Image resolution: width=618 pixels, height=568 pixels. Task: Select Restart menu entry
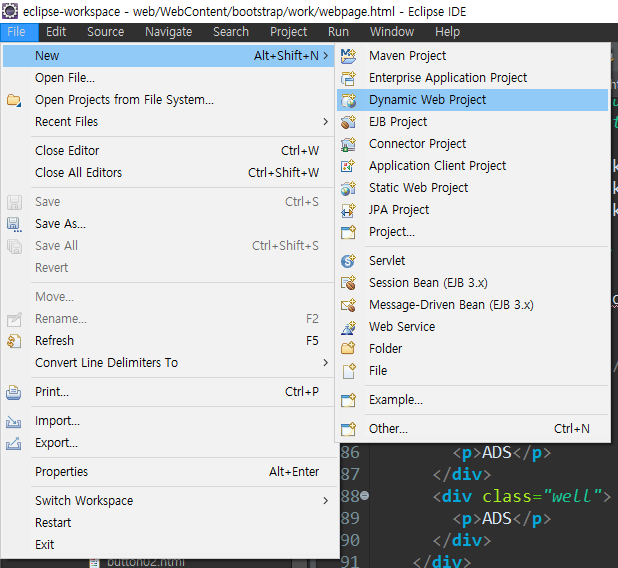click(168, 523)
